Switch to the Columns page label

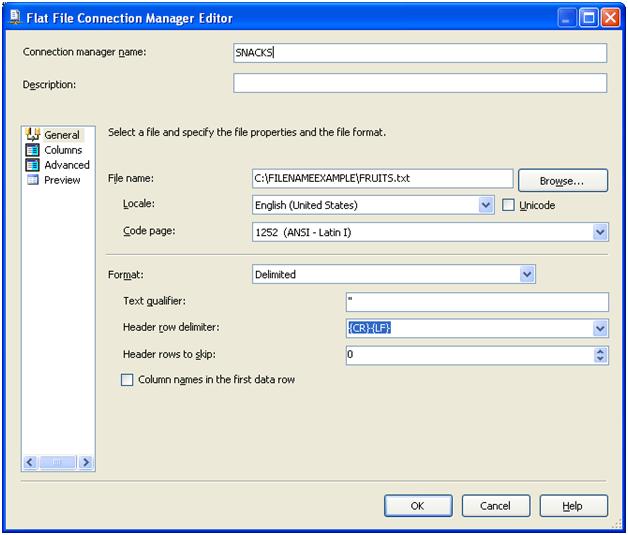(x=63, y=150)
